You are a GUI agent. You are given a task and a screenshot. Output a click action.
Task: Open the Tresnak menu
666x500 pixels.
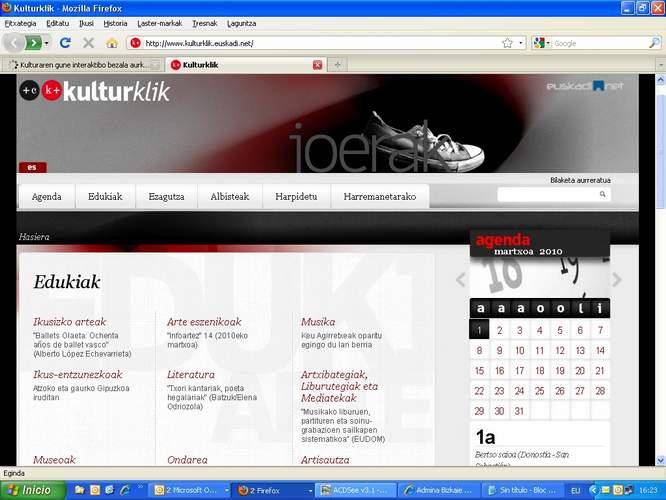(205, 23)
